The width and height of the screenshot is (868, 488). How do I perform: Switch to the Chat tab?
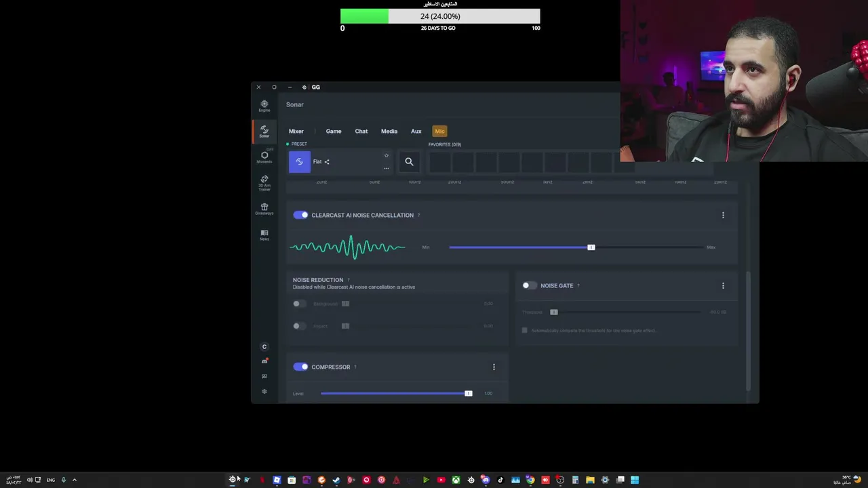click(361, 131)
